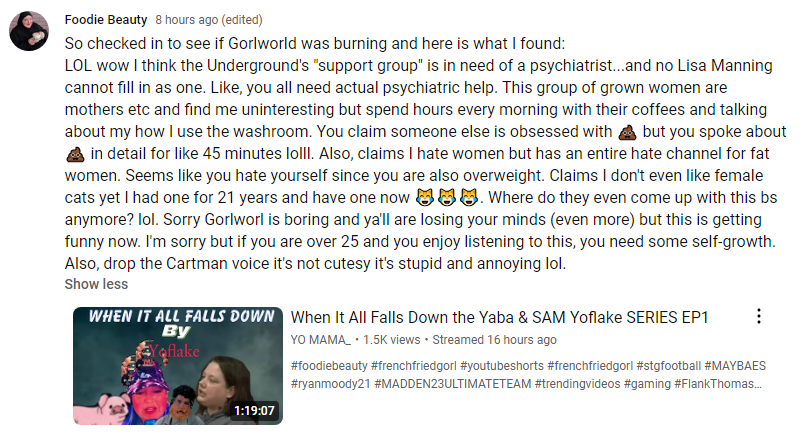
Task: Open the #gaming hashtag
Action: [x=647, y=383]
